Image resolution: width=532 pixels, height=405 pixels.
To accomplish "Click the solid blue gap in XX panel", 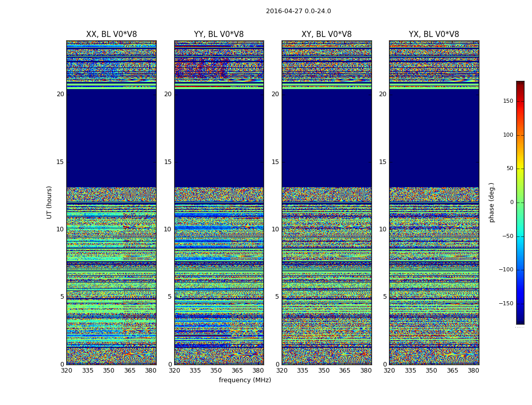I will 111,138.
